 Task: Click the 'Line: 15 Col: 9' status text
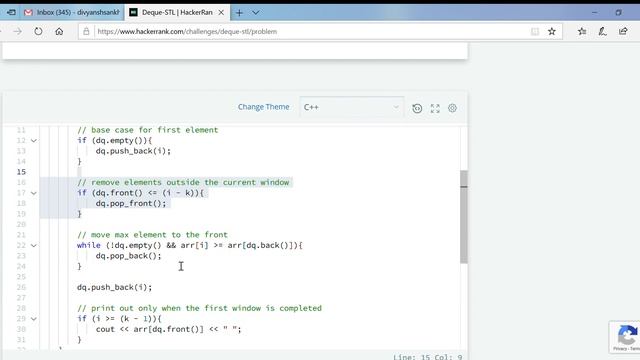[x=428, y=357]
